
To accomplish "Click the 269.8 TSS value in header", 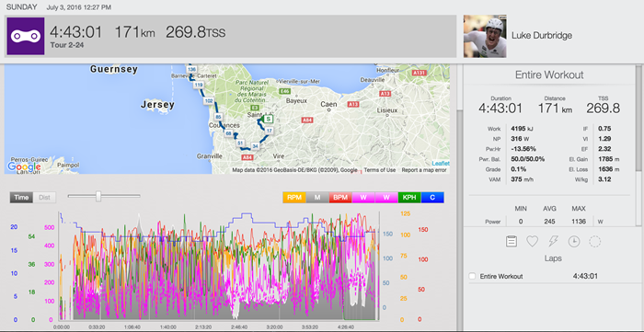I will pyautogui.click(x=195, y=32).
